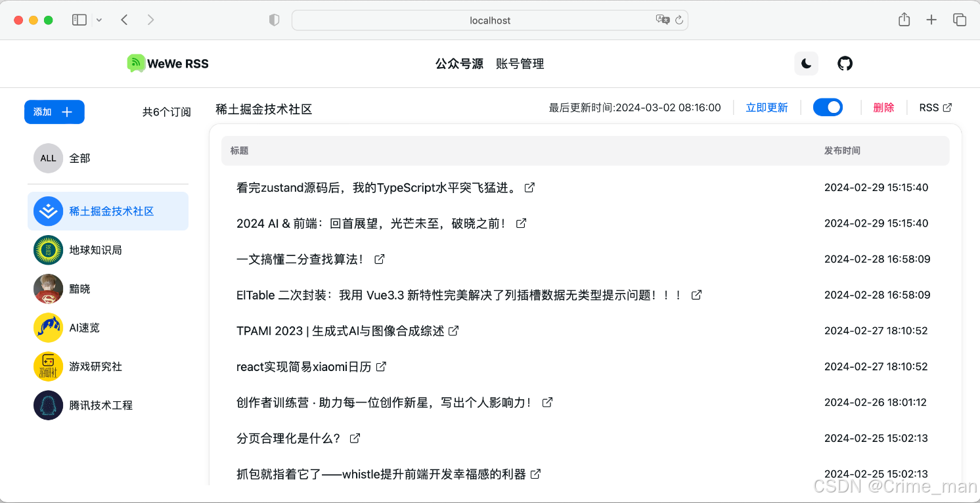Open external link icon for TPAMI 2023 article
This screenshot has height=503, width=980.
[453, 331]
